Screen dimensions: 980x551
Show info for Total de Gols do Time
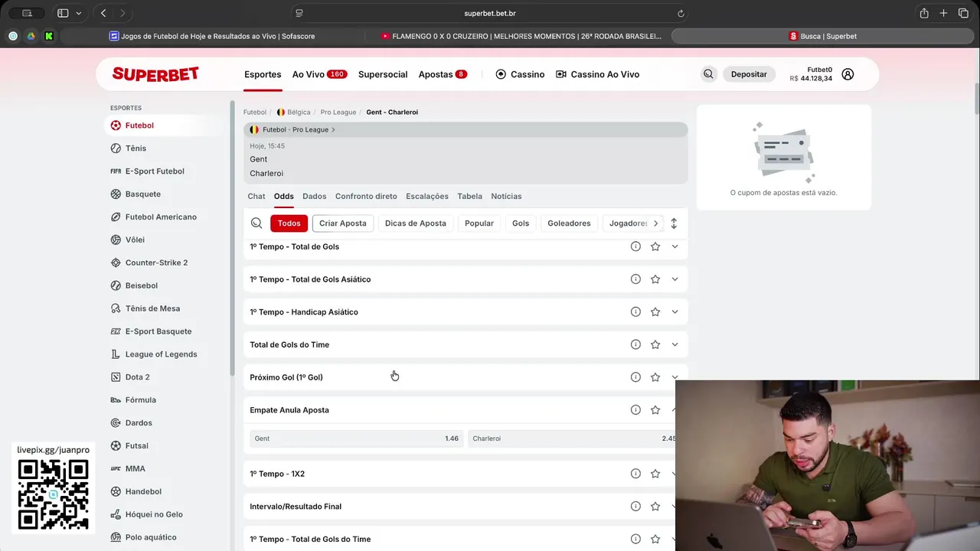coord(635,344)
